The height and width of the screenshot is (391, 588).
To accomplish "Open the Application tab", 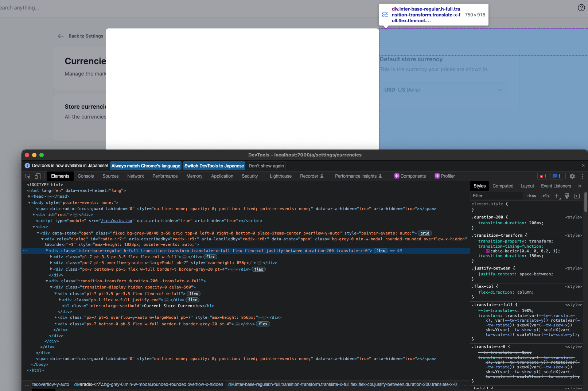I will coord(222,176).
